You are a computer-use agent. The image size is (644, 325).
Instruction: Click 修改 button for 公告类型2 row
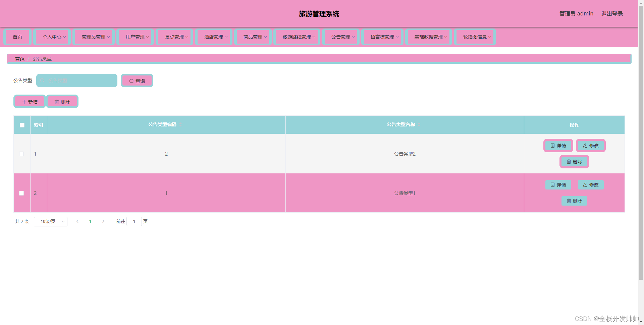tap(591, 146)
